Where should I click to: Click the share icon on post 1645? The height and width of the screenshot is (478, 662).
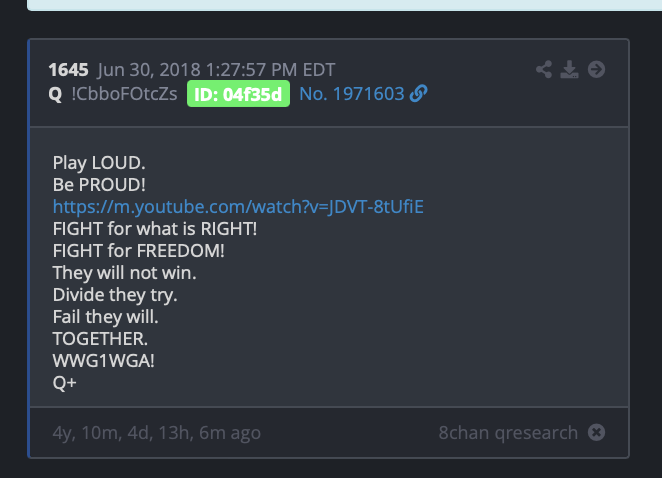tap(544, 70)
